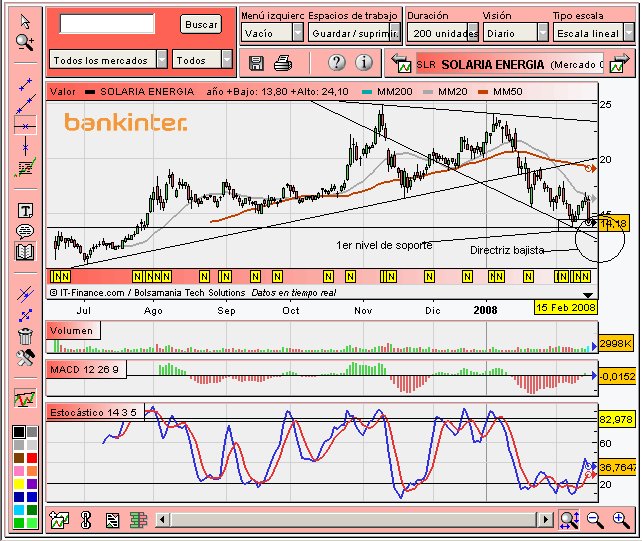Viewport: 642px width, 541px height.
Task: Click the zoom-fit magnifier with blue arrows
Action: 570,520
